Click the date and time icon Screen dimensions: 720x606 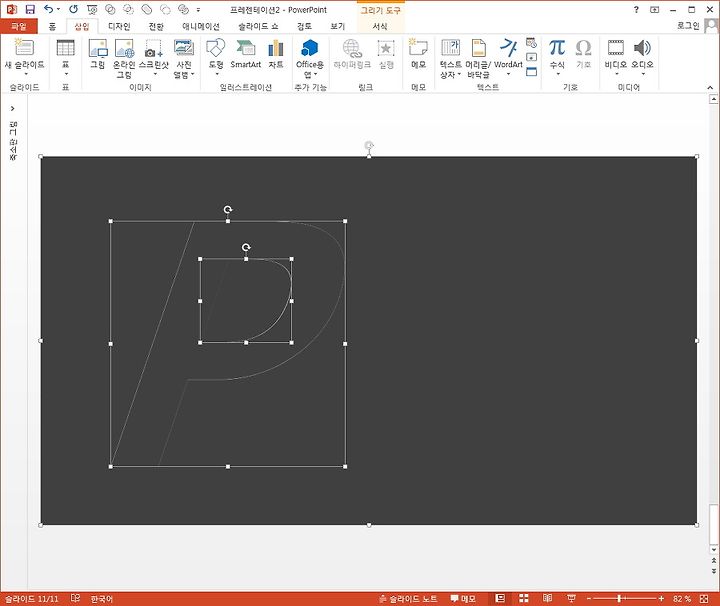click(531, 43)
